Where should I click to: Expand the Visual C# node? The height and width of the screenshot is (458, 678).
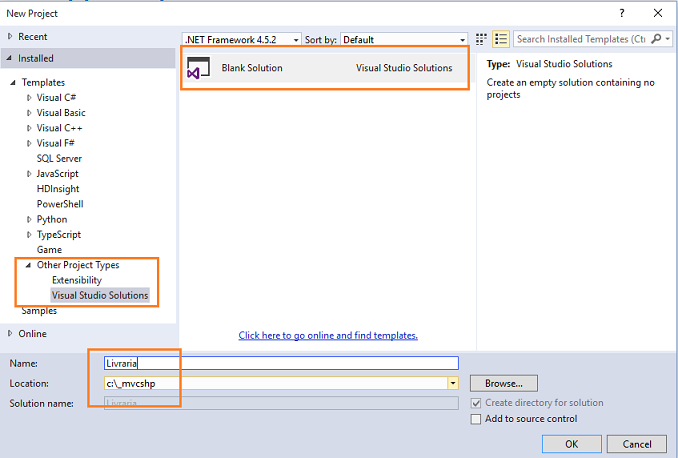(x=29, y=98)
